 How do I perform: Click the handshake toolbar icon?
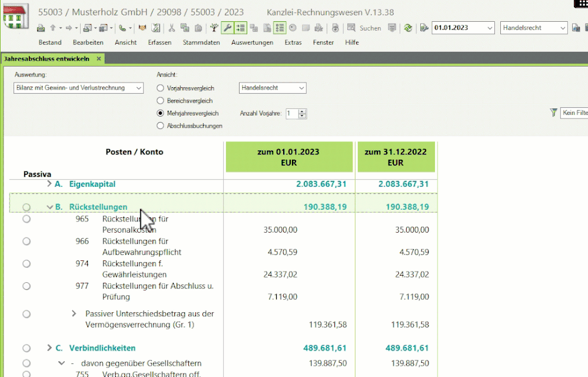[142, 28]
